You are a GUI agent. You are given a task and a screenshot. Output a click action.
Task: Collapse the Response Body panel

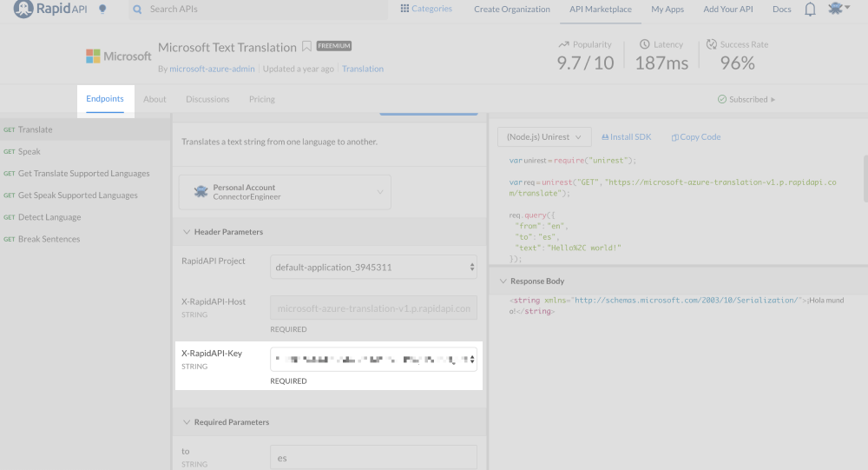(503, 281)
